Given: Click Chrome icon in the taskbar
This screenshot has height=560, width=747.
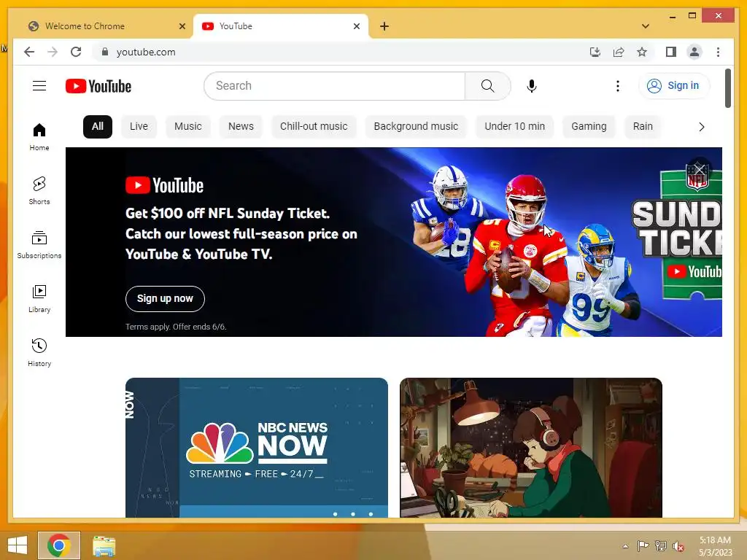Looking at the screenshot, I should click(59, 545).
